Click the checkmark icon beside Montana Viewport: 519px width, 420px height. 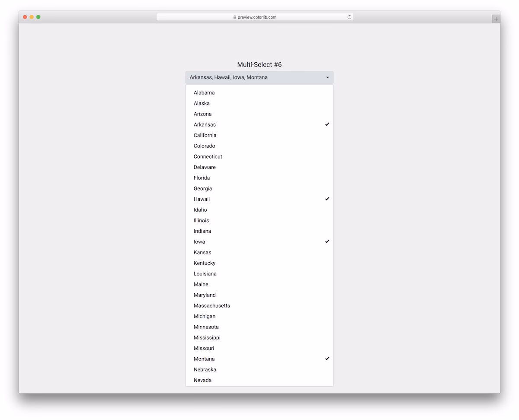pos(327,359)
